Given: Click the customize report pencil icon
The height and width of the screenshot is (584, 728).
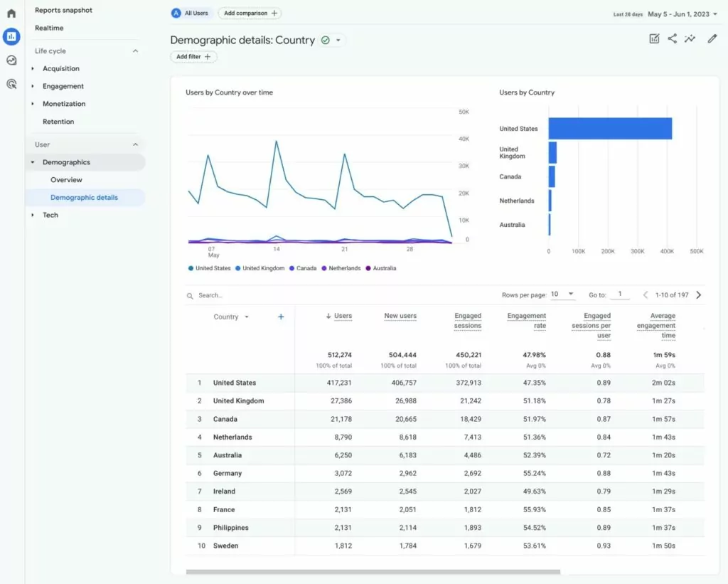Looking at the screenshot, I should pyautogui.click(x=712, y=38).
